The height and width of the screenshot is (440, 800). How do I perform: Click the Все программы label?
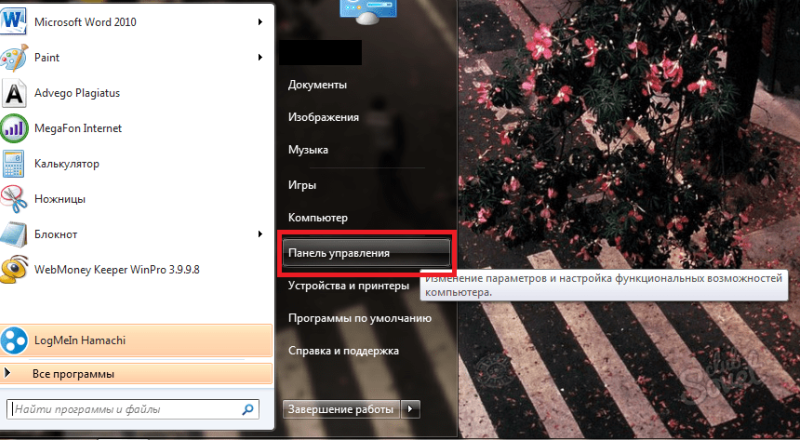tap(73, 374)
